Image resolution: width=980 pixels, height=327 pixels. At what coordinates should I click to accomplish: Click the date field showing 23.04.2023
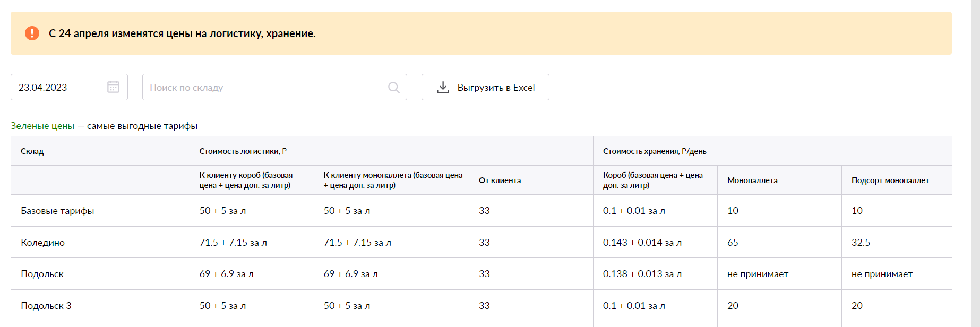click(58, 88)
